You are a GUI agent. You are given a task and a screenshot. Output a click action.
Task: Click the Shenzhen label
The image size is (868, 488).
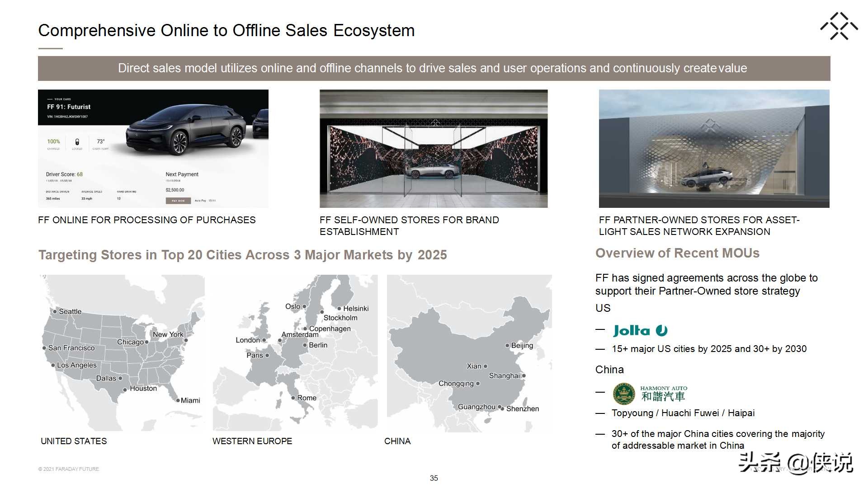point(523,408)
